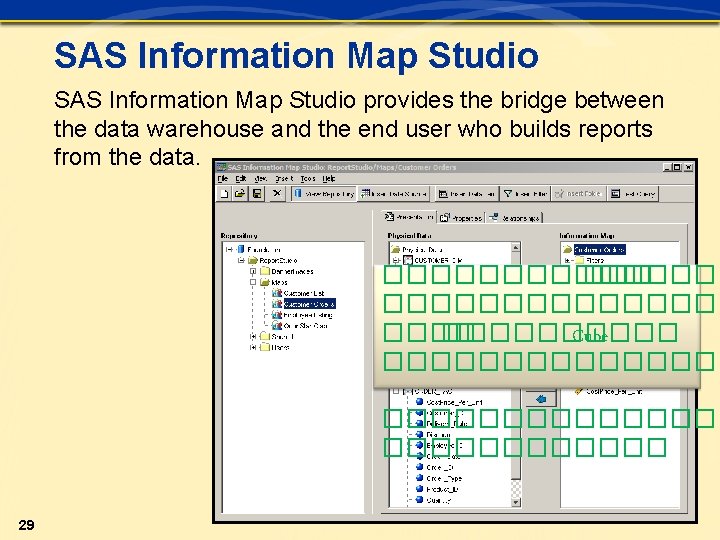Select the DataInterfaces folder
This screenshot has width=720, height=540.
(292, 271)
